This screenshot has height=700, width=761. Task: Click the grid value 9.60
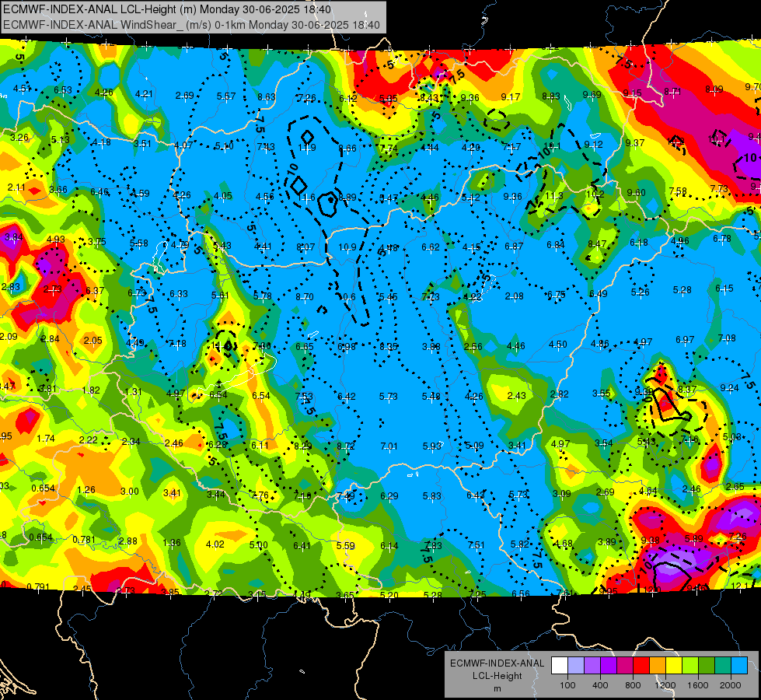click(636, 193)
